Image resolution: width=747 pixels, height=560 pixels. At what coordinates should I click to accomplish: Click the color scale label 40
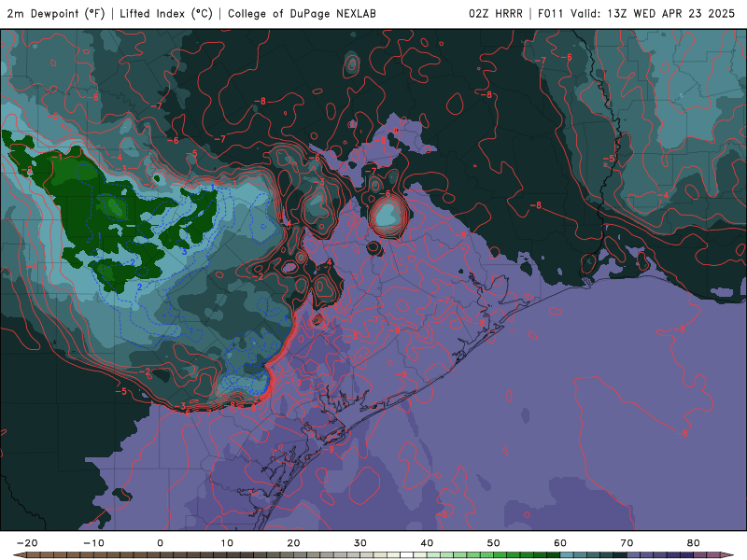[427, 543]
